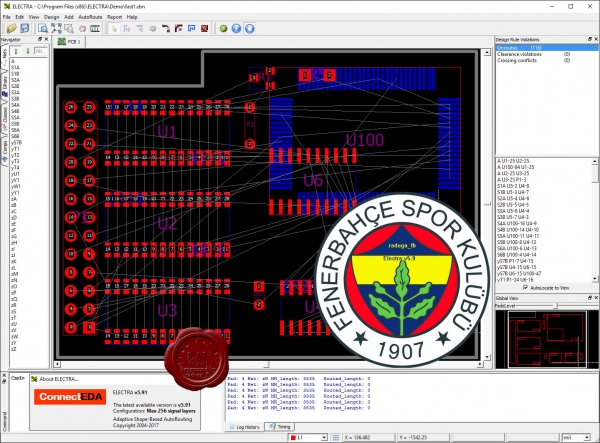The height and width of the screenshot is (443, 600).
Task: Click the red delete wires icon
Action: [x=205, y=29]
